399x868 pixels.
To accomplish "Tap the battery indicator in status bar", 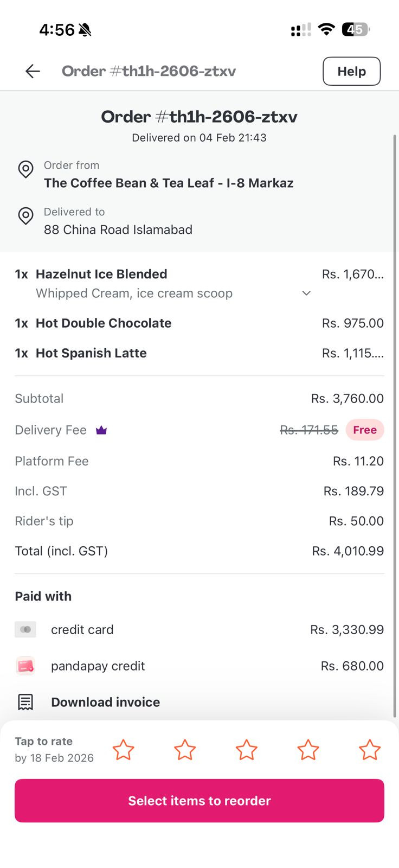I will (x=356, y=29).
